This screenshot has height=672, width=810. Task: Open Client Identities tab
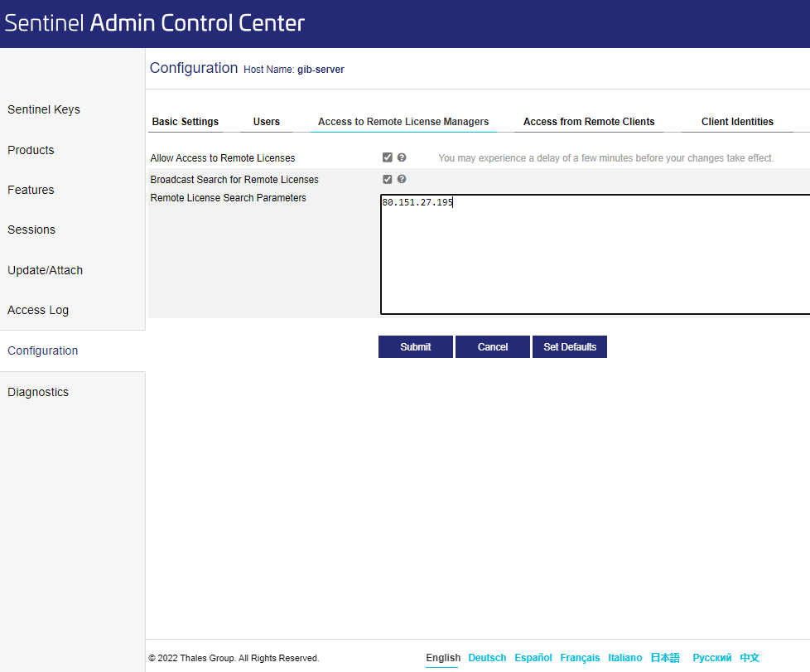pyautogui.click(x=737, y=122)
